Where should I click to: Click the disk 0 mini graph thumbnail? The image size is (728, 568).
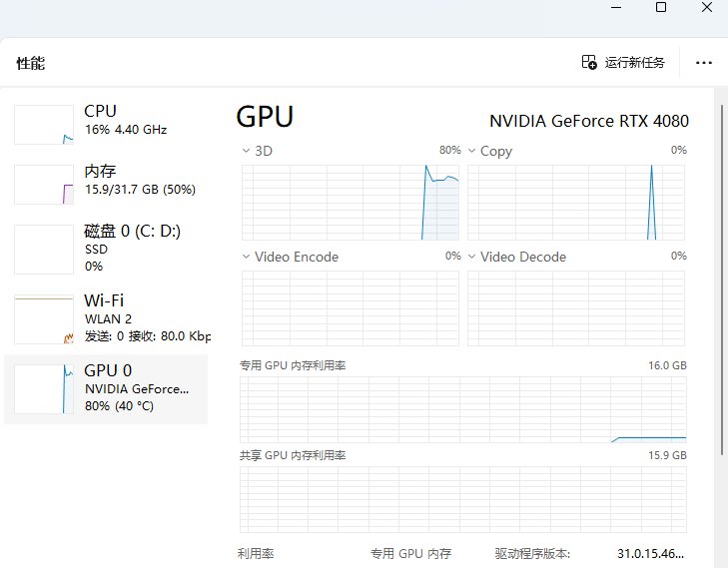[44, 250]
